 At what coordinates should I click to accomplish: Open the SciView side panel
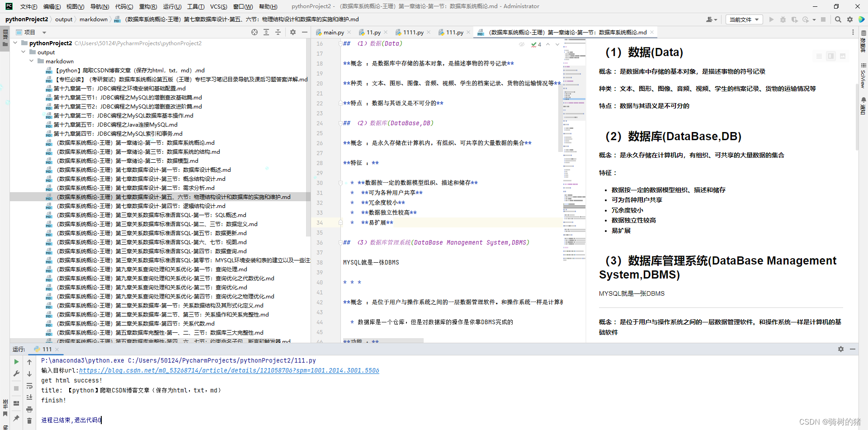point(863,76)
